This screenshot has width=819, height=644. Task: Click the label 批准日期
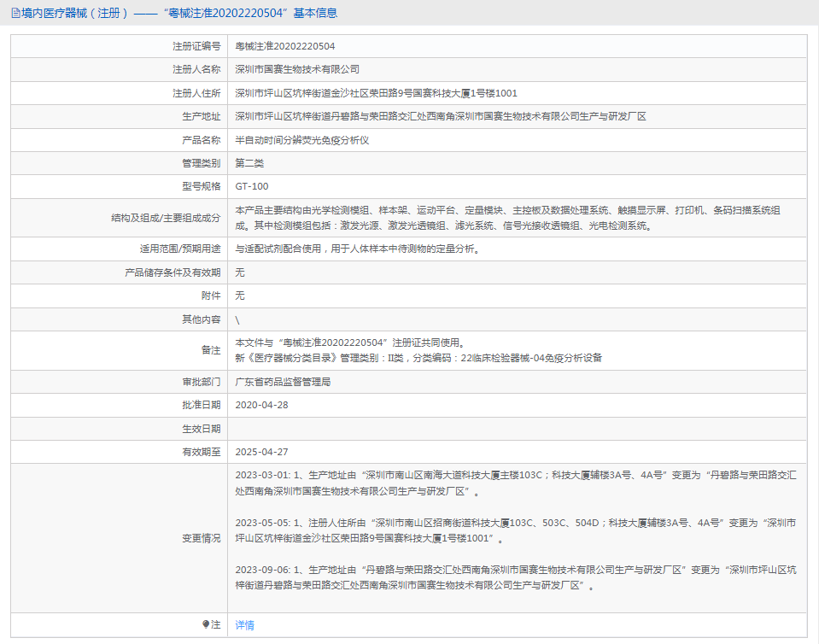tap(202, 406)
